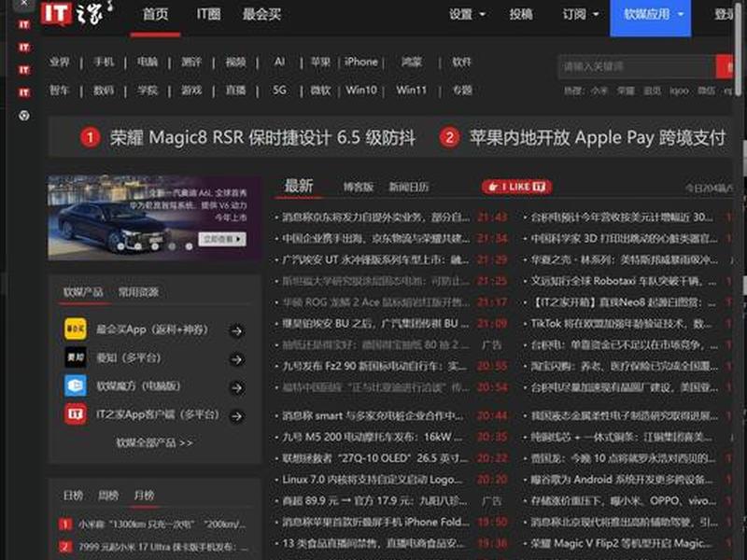Open the iPhone category
Image resolution: width=747 pixels, height=560 pixels.
[360, 62]
